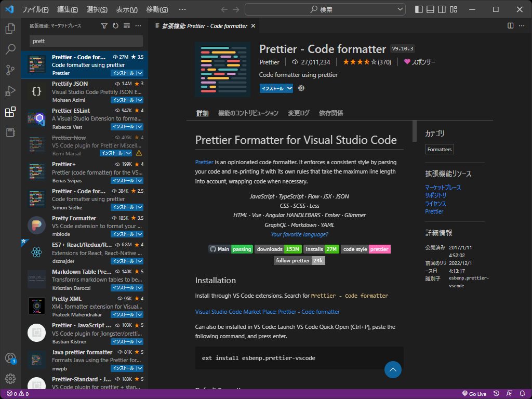Click the スポンサー sponsor link
This screenshot has height=399, width=532.
tap(420, 62)
